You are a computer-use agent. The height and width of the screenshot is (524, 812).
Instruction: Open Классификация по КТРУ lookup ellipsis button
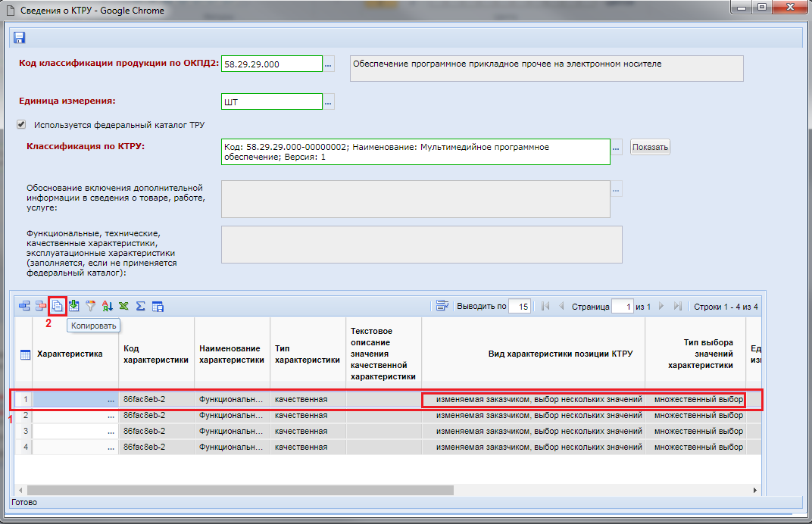click(x=617, y=147)
